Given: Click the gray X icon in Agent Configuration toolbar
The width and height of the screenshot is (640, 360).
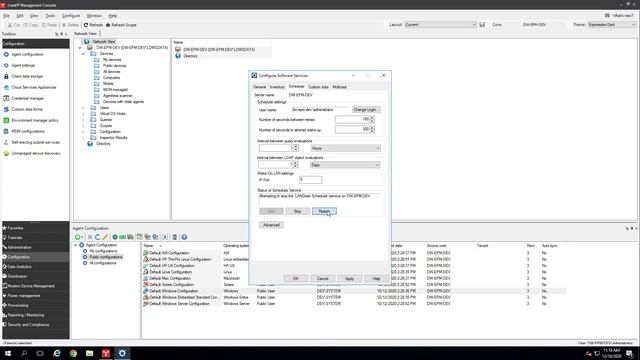Looking at the screenshot, I should pos(90,237).
